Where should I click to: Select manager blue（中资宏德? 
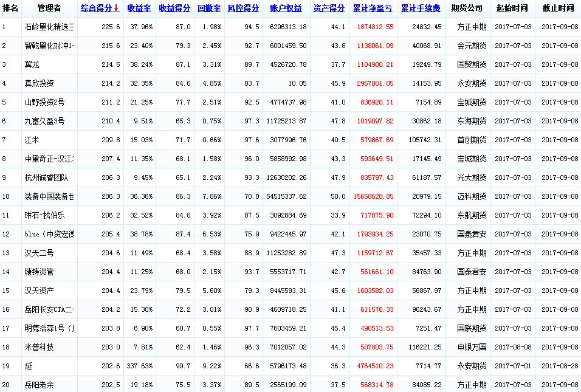tap(49, 234)
